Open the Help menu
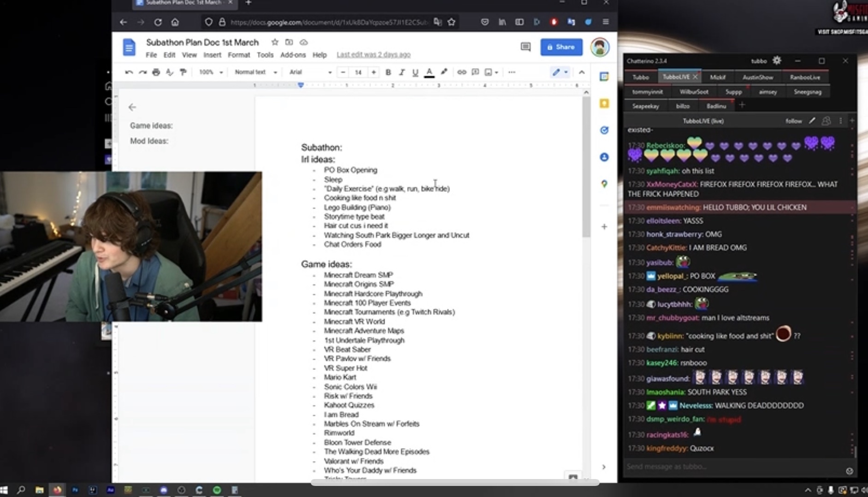Image resolution: width=868 pixels, height=497 pixels. tap(319, 55)
